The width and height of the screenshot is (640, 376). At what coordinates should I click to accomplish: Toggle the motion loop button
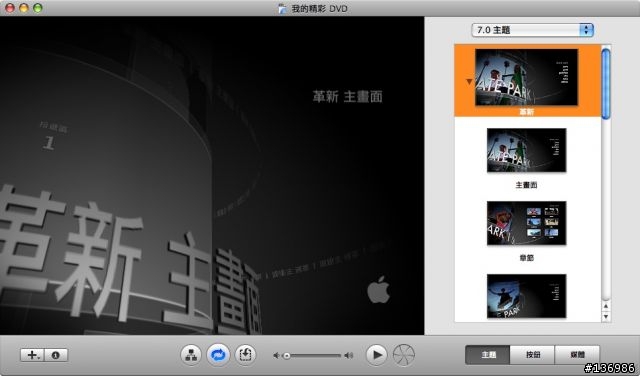(218, 355)
